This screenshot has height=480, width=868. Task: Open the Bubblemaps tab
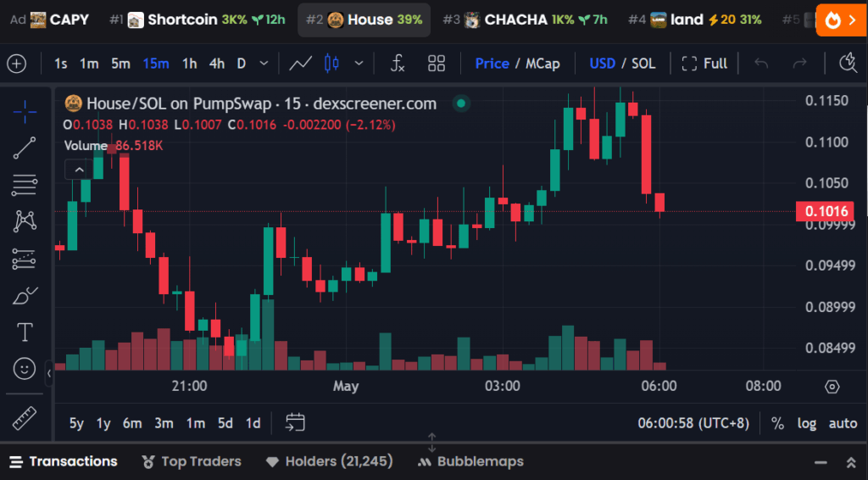click(471, 461)
